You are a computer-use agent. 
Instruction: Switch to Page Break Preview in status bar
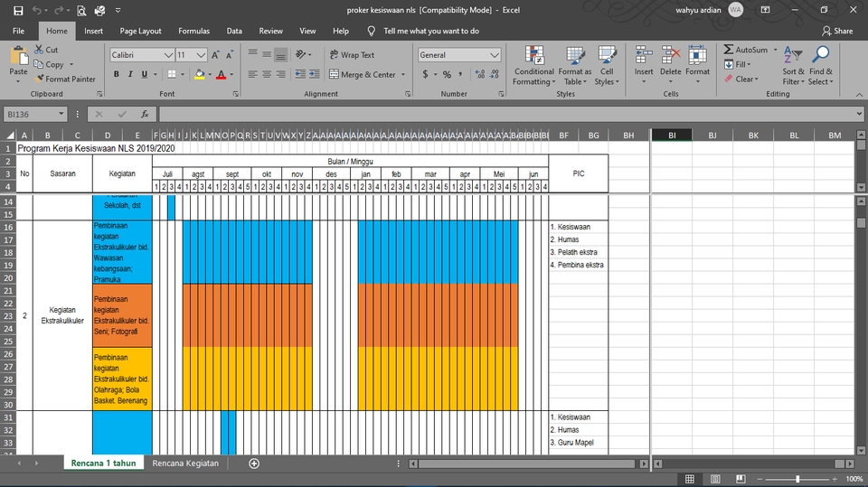[741, 479]
